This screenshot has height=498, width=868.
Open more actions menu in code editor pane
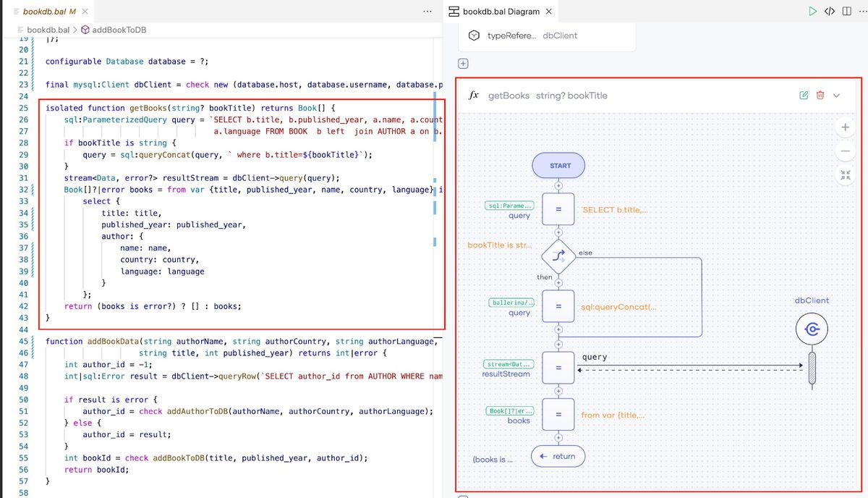[x=427, y=12]
